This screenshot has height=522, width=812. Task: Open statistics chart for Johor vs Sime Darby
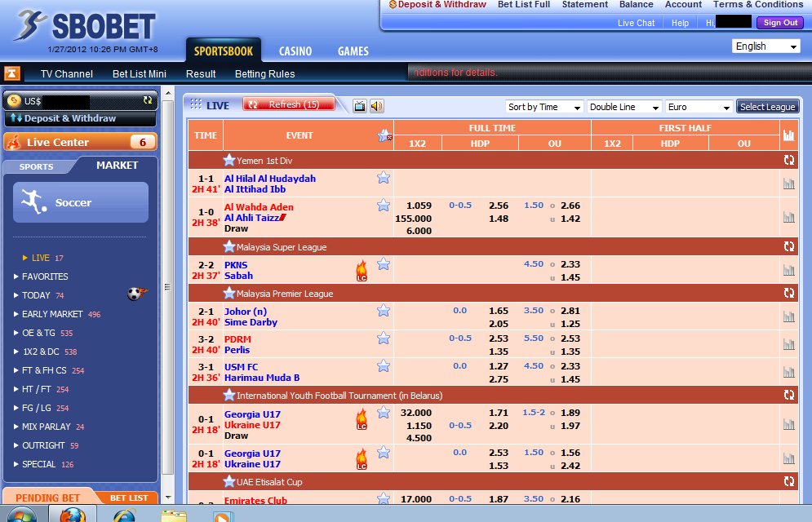tap(788, 316)
